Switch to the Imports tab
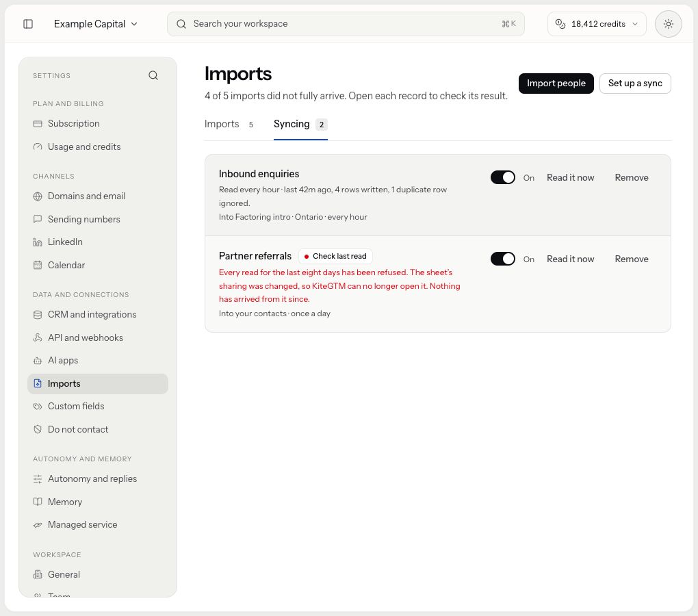Image resolution: width=698 pixels, height=616 pixels. 230,124
